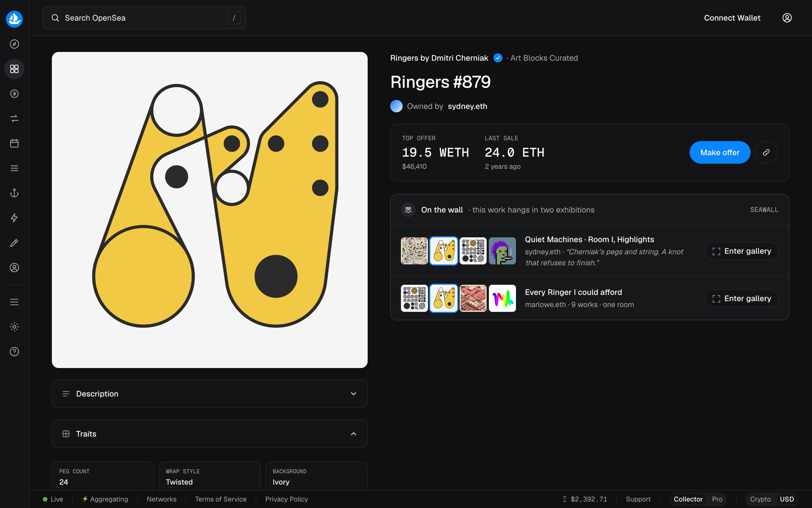Expand the Description section chevron
The width and height of the screenshot is (812, 508).
click(x=353, y=394)
